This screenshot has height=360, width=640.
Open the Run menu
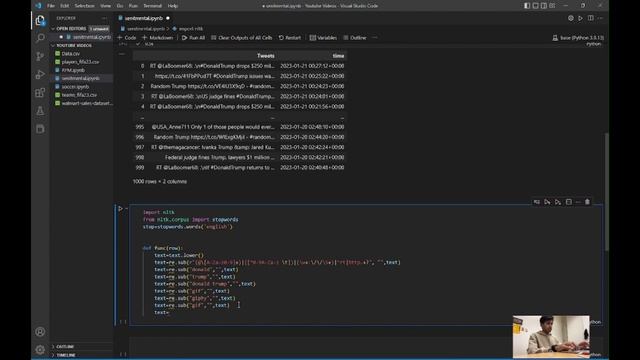[x=133, y=6]
